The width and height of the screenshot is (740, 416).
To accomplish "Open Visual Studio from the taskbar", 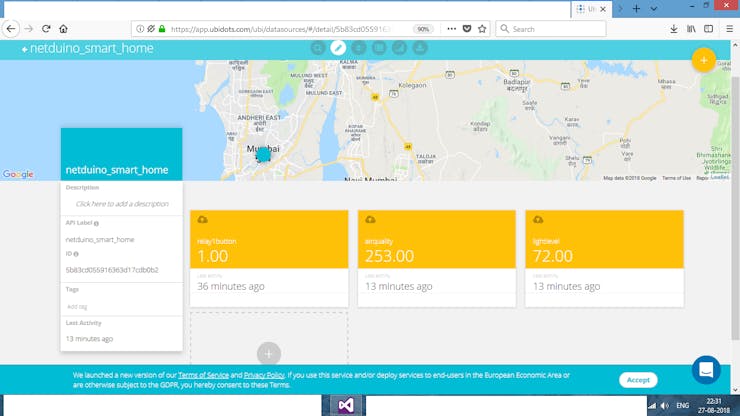I will point(345,405).
